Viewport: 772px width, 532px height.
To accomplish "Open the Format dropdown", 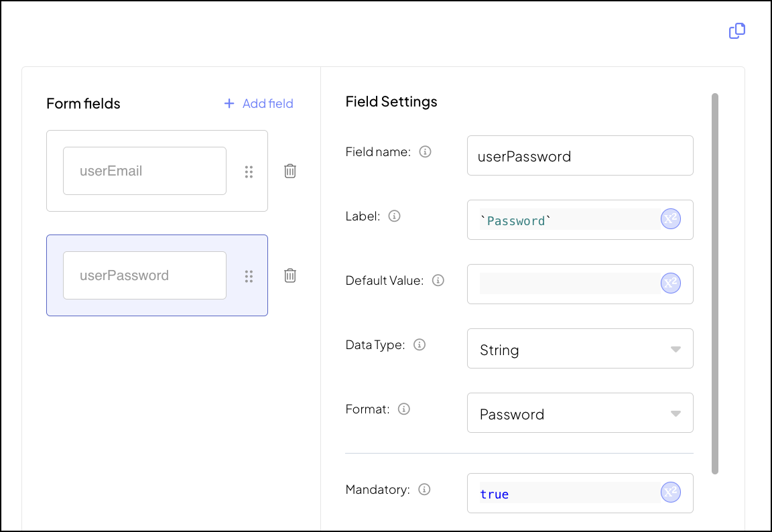I will click(580, 413).
